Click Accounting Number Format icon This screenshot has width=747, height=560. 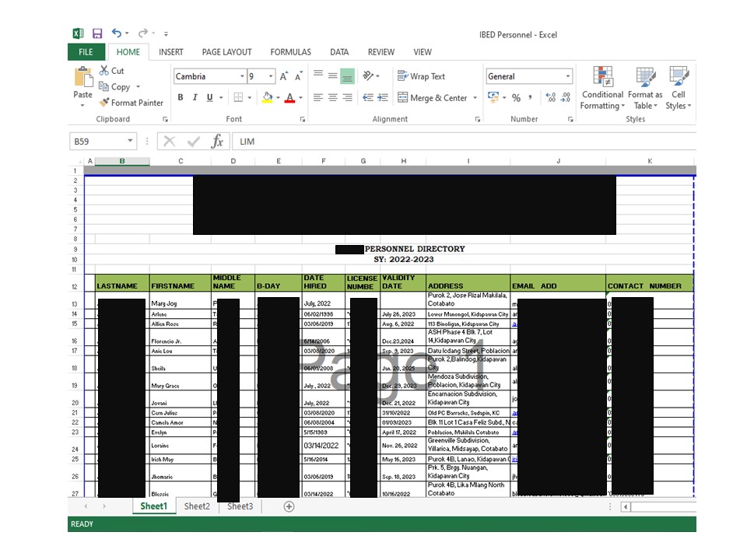point(493,97)
